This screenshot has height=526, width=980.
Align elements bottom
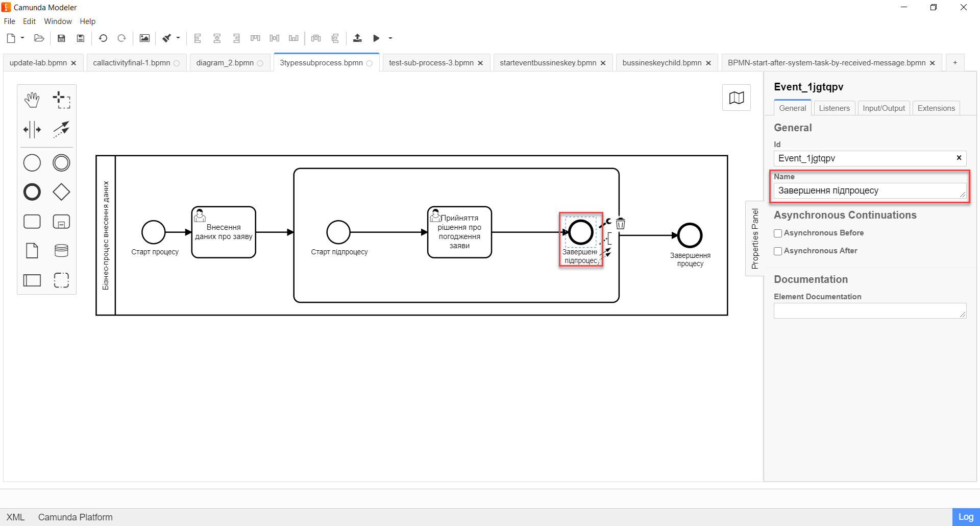pos(293,38)
